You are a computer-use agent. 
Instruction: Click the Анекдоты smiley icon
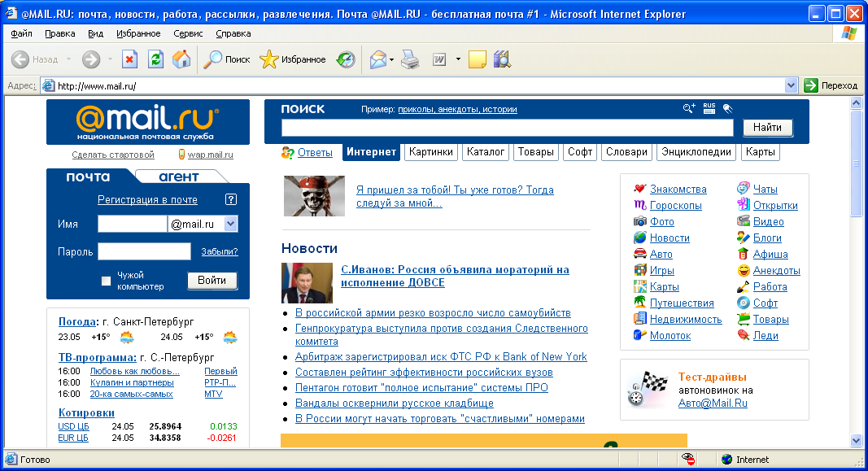tap(744, 271)
